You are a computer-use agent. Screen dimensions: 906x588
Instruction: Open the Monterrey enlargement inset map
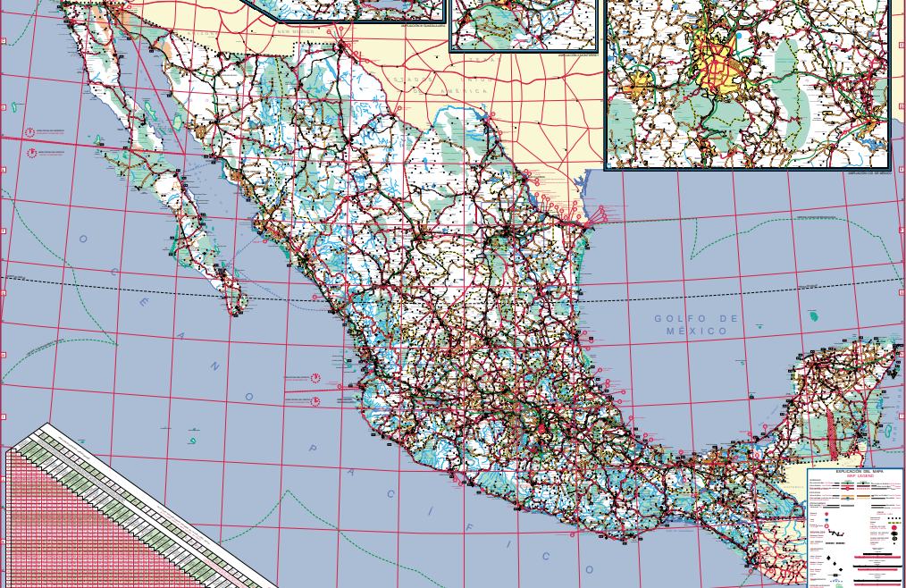coord(524,25)
